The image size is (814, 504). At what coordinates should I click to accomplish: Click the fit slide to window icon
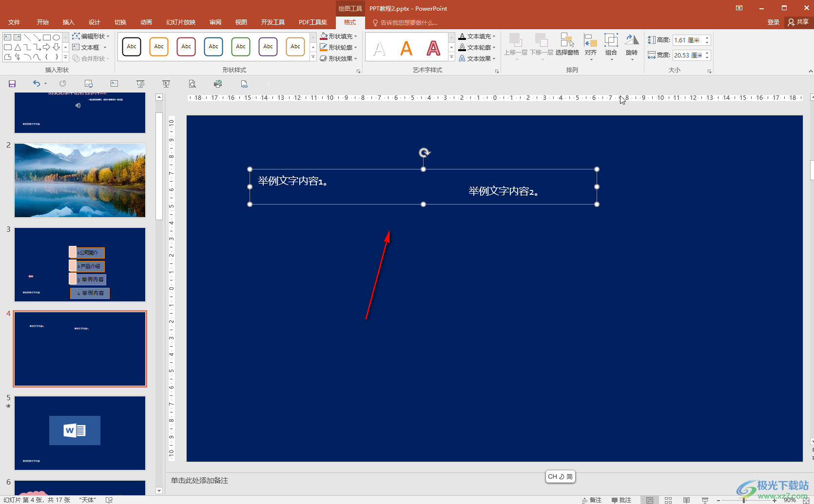806,500
